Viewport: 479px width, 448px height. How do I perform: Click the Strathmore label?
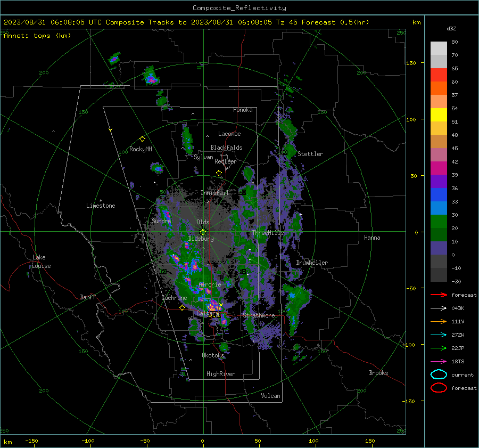click(259, 315)
